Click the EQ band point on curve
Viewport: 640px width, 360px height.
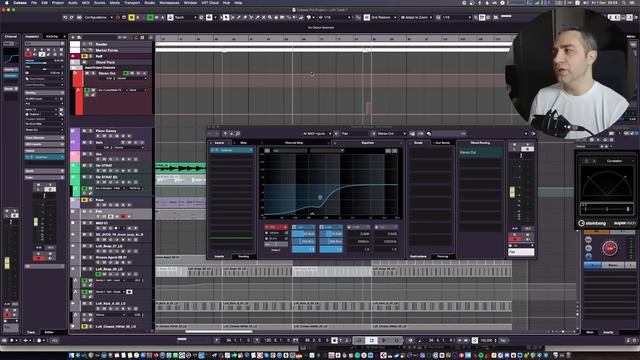[320, 197]
